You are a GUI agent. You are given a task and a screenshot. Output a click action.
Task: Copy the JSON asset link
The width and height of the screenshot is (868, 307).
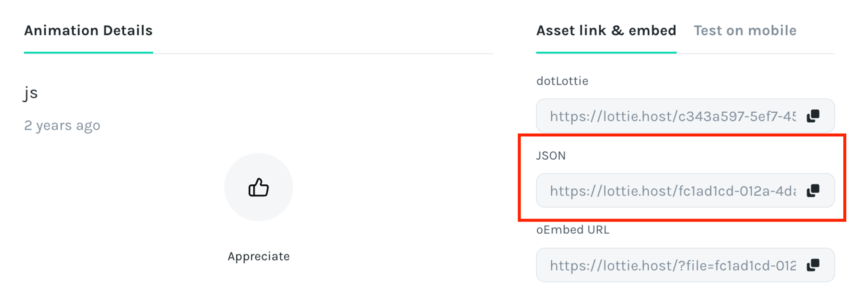813,190
